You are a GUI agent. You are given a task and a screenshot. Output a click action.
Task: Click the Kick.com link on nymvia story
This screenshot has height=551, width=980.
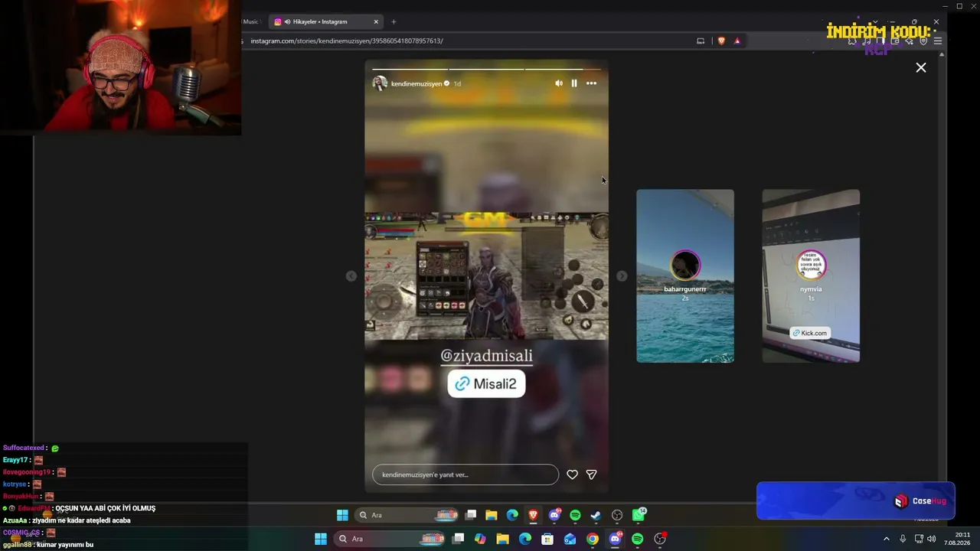810,333
